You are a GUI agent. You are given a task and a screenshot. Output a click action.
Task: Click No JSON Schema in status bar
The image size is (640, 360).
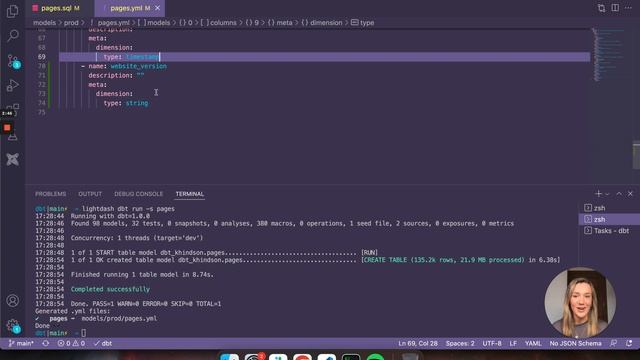point(576,344)
